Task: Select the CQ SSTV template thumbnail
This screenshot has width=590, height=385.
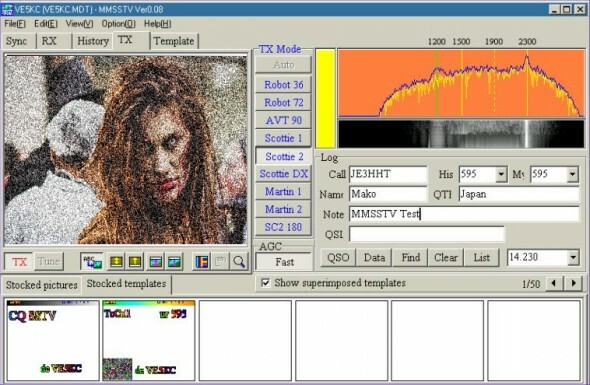Action: pyautogui.click(x=53, y=341)
